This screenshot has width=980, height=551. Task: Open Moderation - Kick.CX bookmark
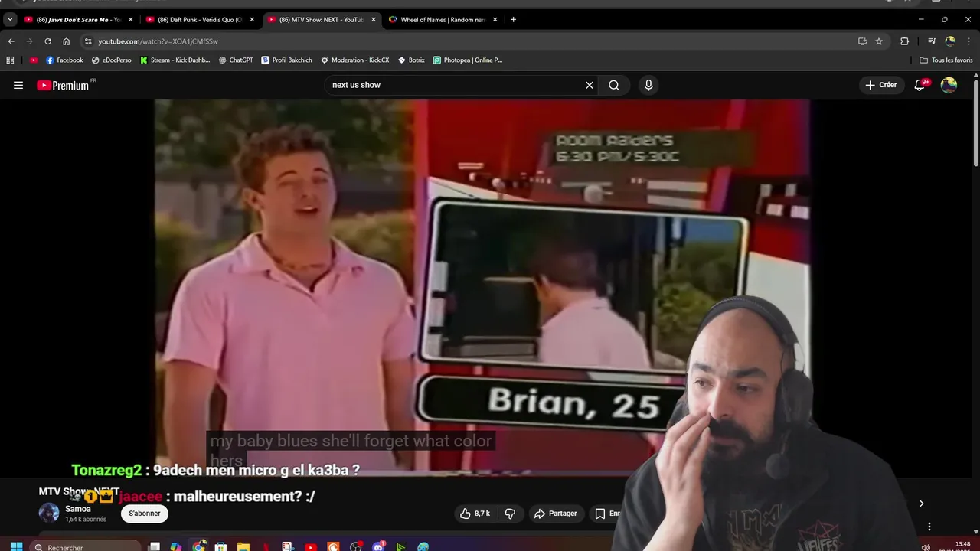click(355, 60)
